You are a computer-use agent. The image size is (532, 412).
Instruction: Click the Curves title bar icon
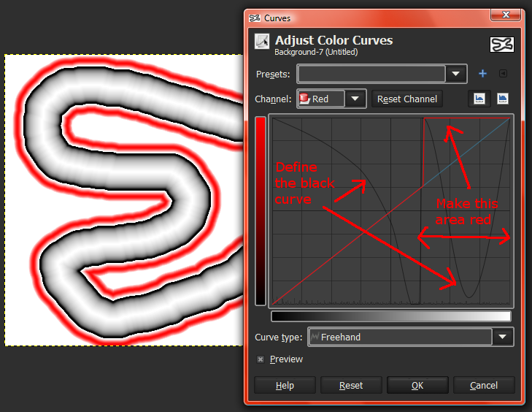click(x=255, y=18)
